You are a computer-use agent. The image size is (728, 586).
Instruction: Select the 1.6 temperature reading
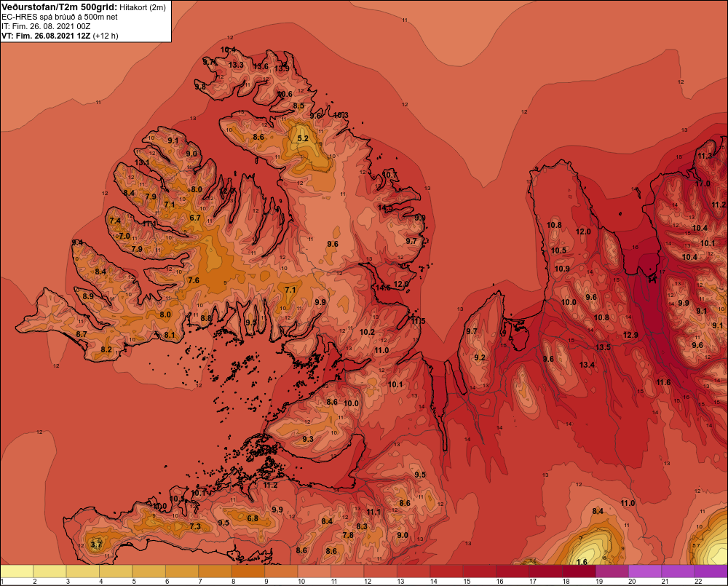(x=582, y=562)
